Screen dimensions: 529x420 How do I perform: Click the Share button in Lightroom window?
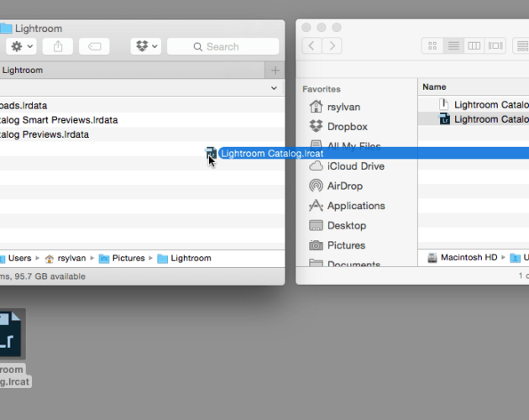pyautogui.click(x=58, y=46)
